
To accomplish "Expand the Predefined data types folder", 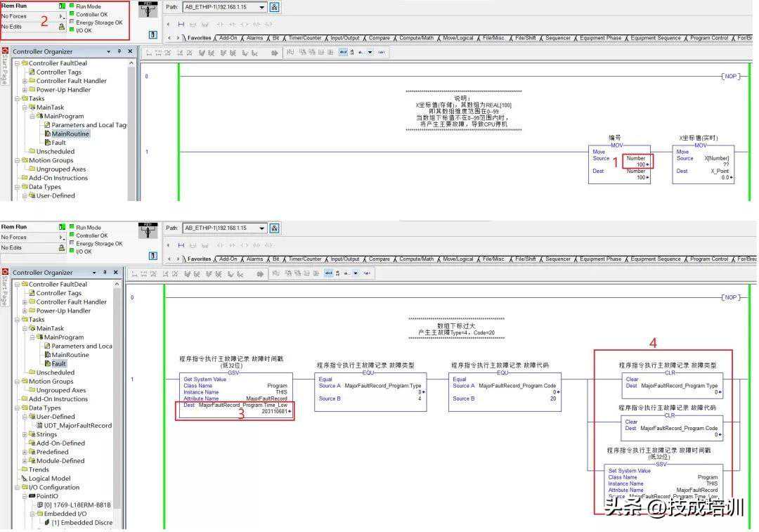I will [24, 452].
